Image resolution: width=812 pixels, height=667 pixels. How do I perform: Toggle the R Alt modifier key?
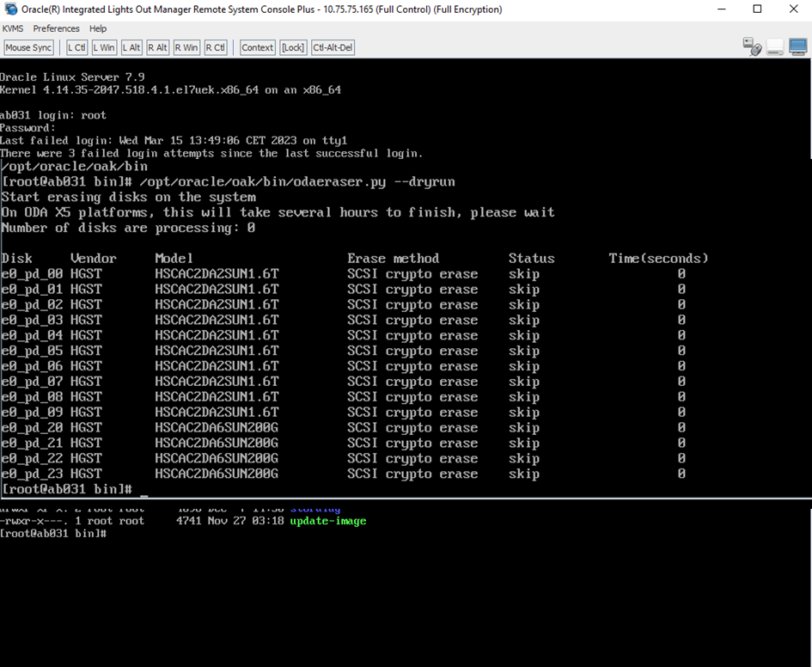(x=158, y=48)
